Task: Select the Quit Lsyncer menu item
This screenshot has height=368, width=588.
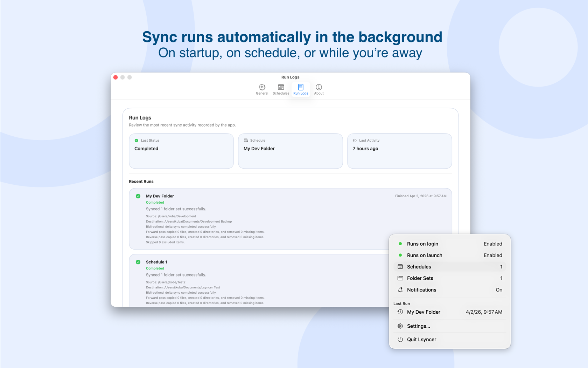Action: [x=422, y=340]
